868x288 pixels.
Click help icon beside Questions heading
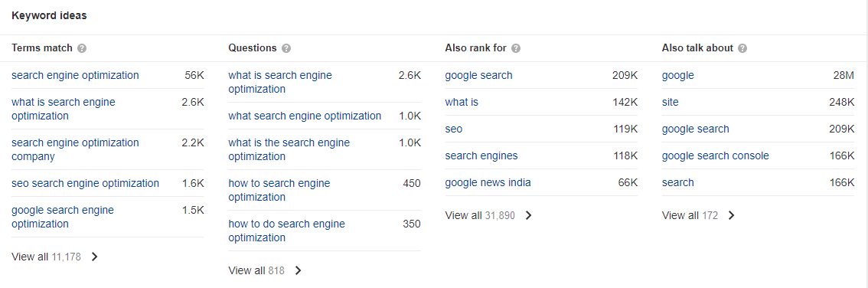pyautogui.click(x=286, y=48)
